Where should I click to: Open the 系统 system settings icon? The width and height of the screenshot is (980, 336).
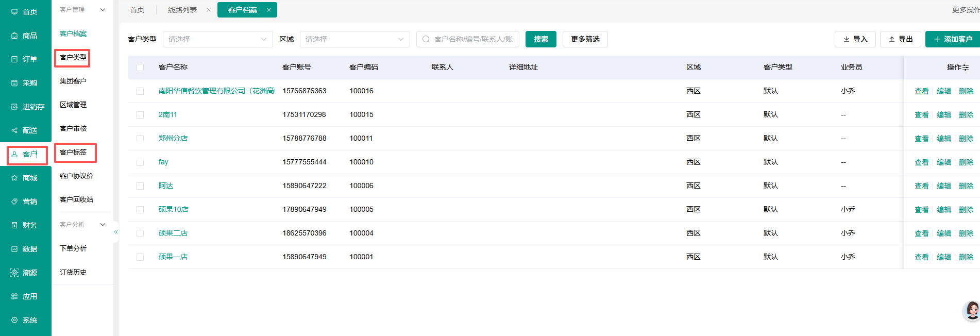(x=14, y=320)
